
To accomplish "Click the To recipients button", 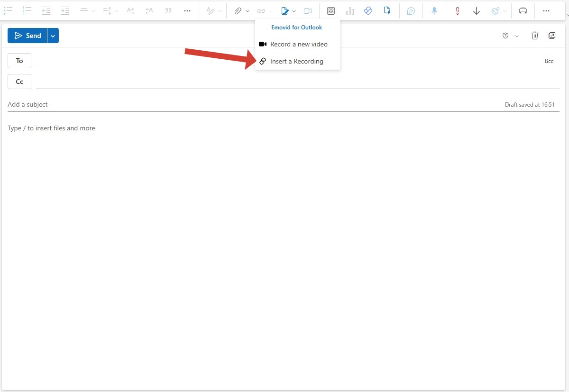I will pos(19,61).
